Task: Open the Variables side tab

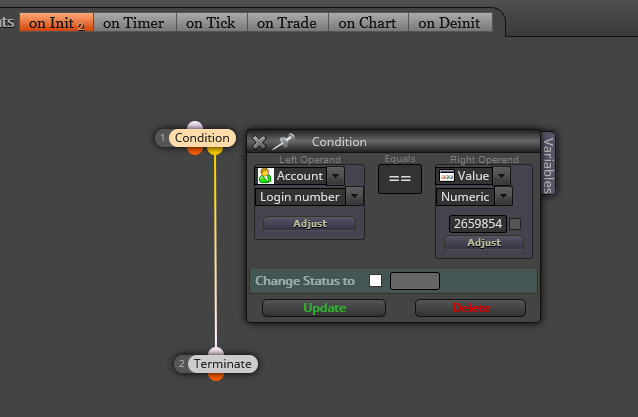Action: [x=548, y=164]
